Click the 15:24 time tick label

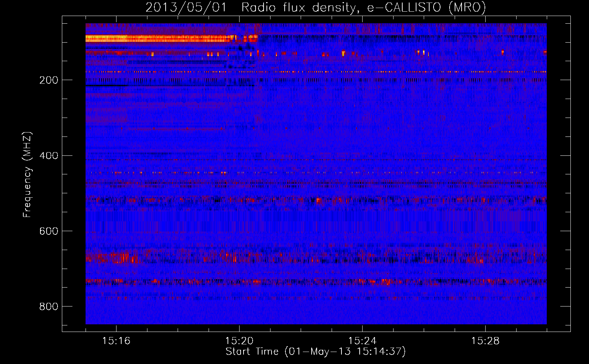(362, 341)
